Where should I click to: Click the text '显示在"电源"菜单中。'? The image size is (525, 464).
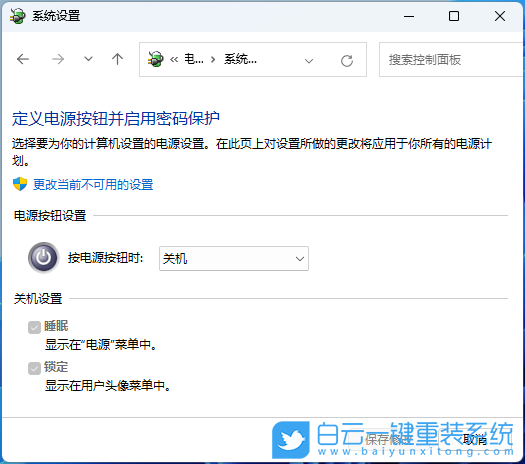coord(101,344)
